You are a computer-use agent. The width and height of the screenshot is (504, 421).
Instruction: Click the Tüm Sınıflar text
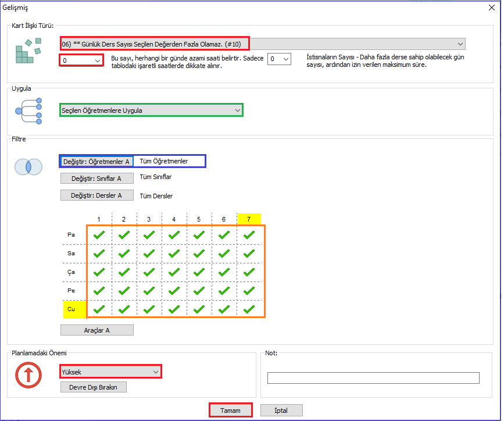[x=156, y=177]
